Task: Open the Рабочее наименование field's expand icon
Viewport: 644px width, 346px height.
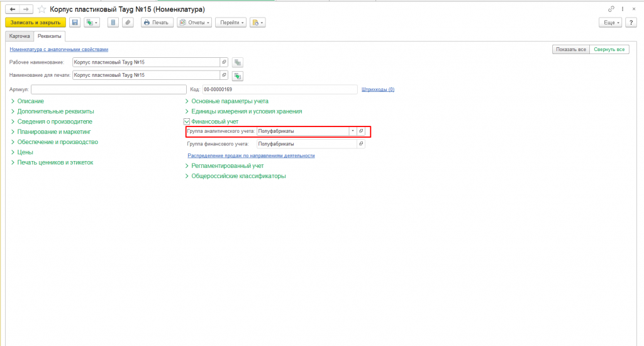Action: (x=224, y=62)
